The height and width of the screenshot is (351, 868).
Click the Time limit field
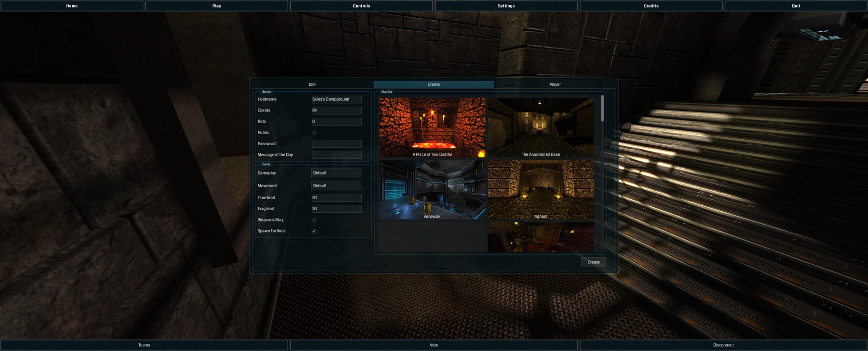click(336, 198)
